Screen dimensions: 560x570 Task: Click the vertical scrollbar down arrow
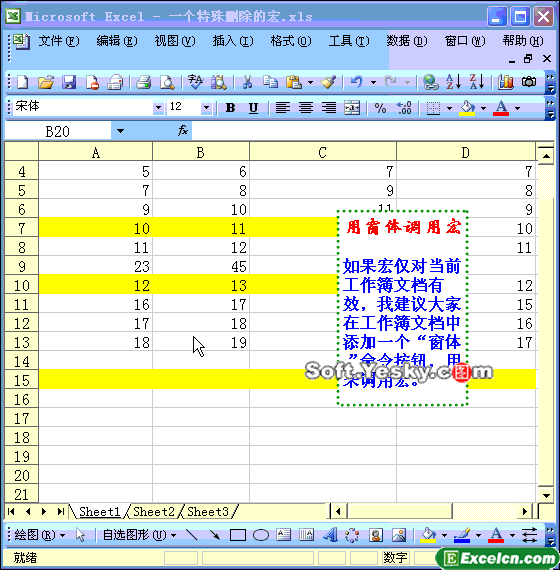coord(546,495)
